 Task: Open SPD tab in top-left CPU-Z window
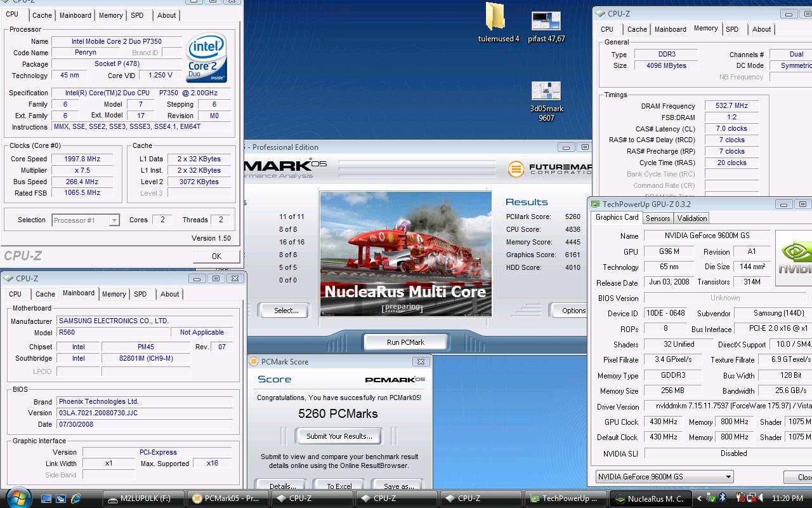coord(137,15)
